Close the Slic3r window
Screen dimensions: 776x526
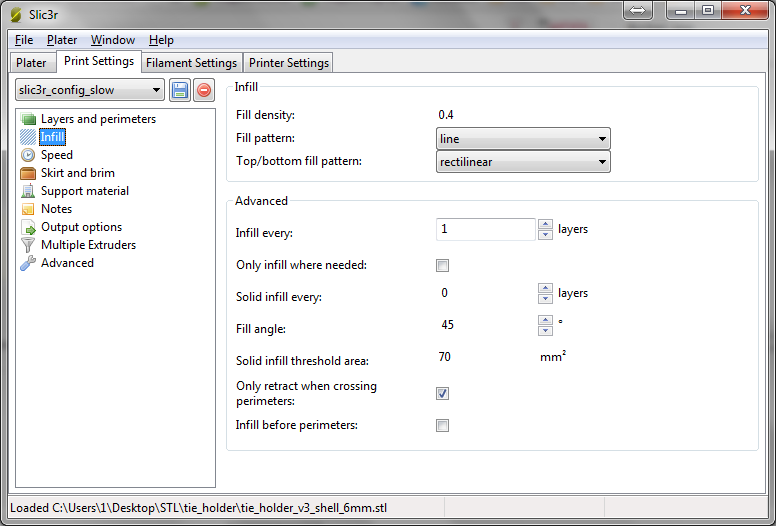click(745, 10)
